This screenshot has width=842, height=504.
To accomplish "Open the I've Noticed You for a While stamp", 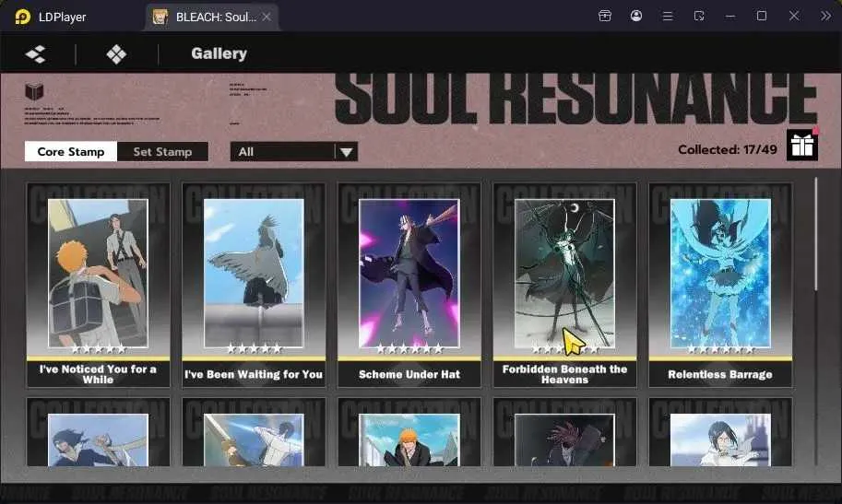I will point(99,285).
